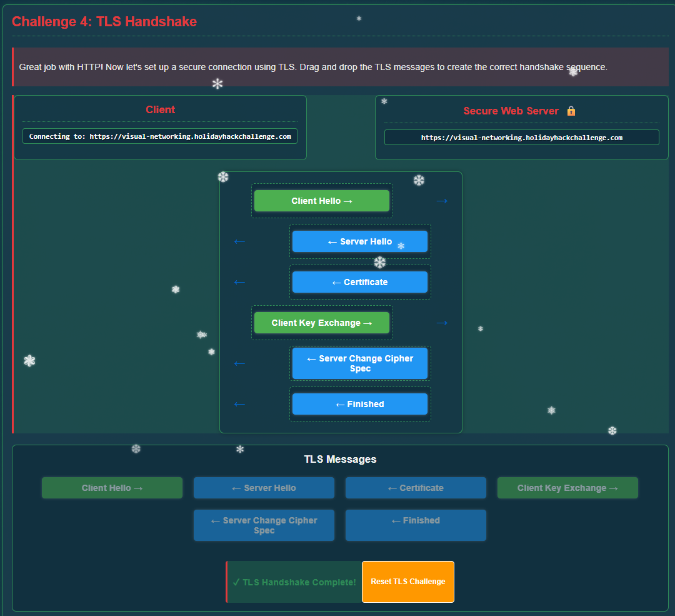Click the Server Change Cipher Spec pool tile
This screenshot has width=675, height=616.
264,525
